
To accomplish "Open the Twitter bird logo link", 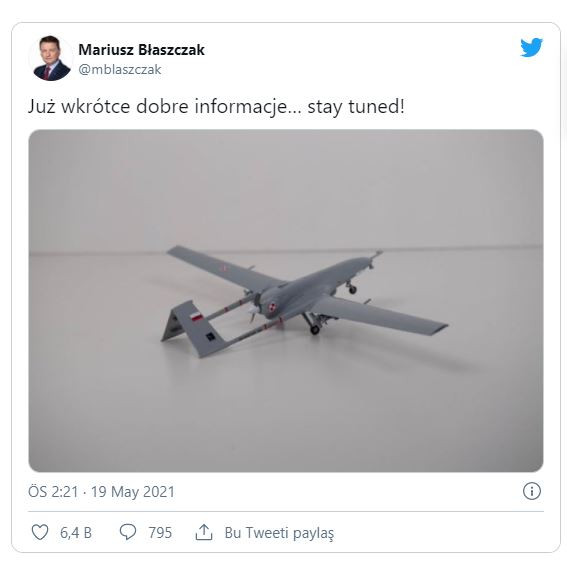I will (x=531, y=48).
